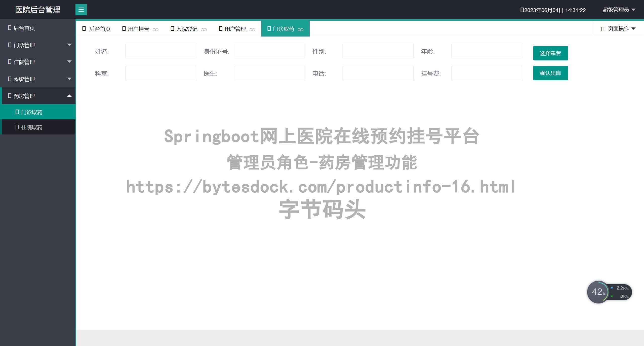Close the 入院登记 tab via its close icon

coord(204,29)
